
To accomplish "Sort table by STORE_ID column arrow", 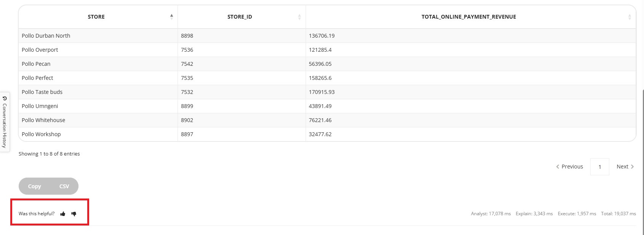I will [299, 17].
